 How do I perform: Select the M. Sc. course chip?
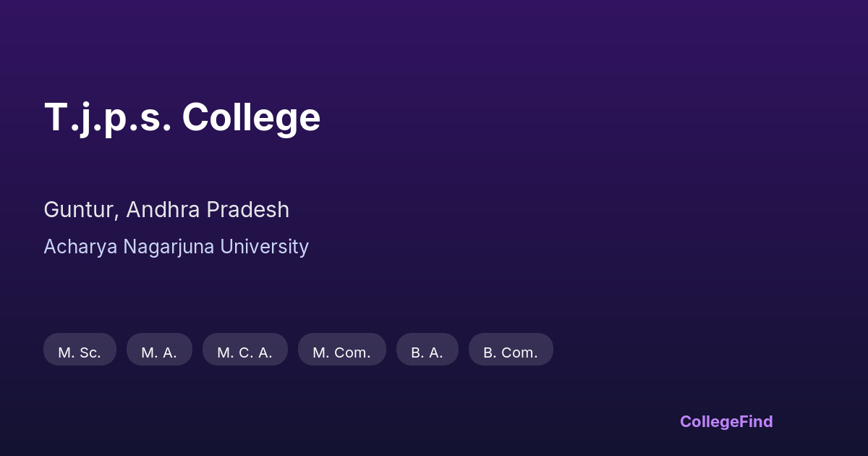point(80,352)
